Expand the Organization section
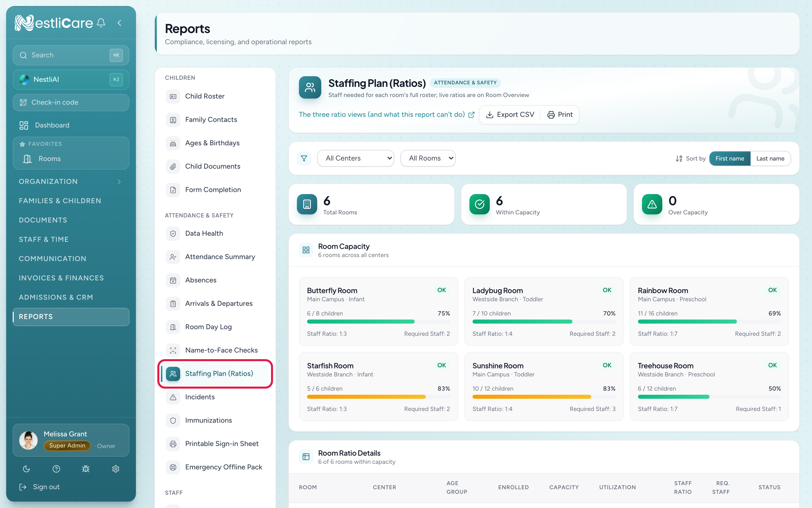Screen dimensions: 812x508 click(x=71, y=181)
